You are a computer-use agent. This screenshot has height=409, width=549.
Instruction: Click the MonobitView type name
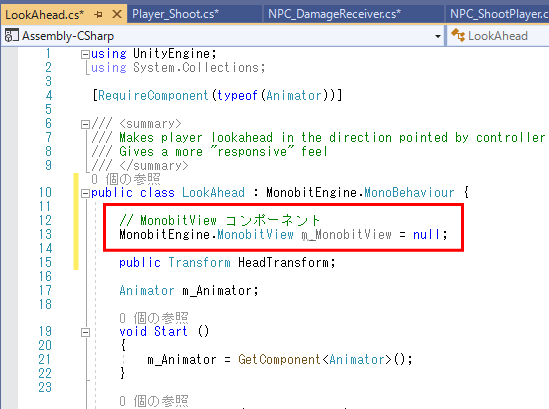(255, 234)
